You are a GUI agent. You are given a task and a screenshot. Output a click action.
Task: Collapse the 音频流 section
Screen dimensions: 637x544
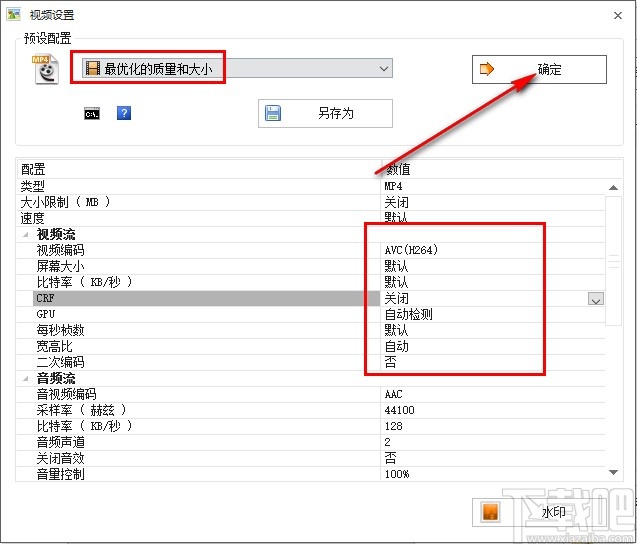[26, 378]
